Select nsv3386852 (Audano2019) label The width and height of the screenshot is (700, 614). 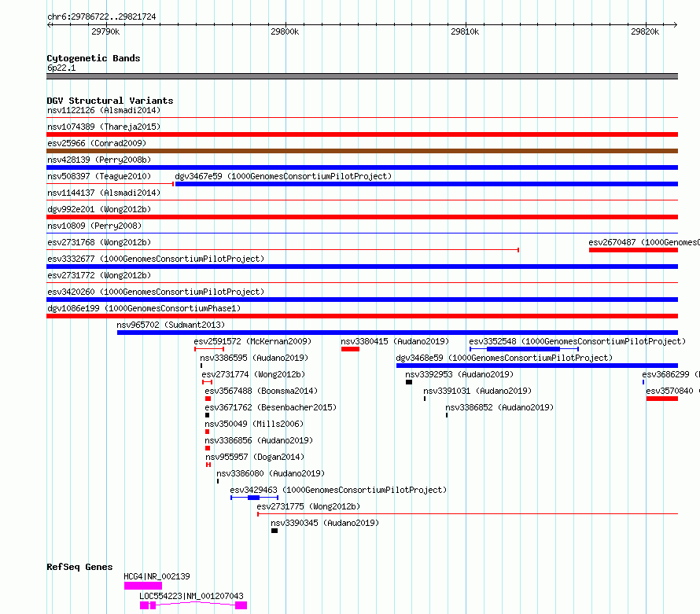tap(499, 407)
